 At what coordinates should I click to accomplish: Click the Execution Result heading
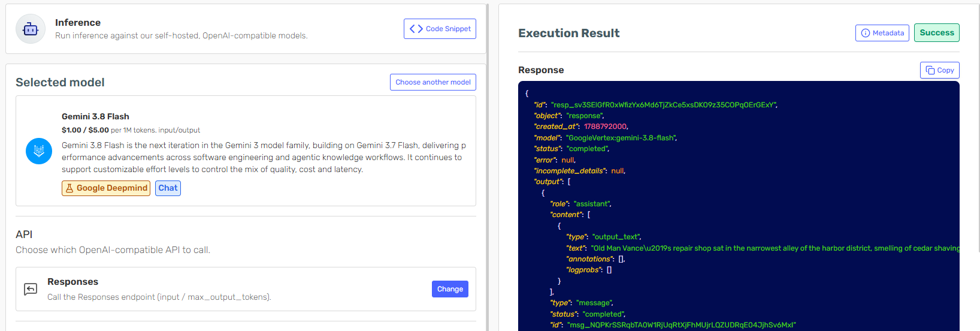[x=568, y=33]
